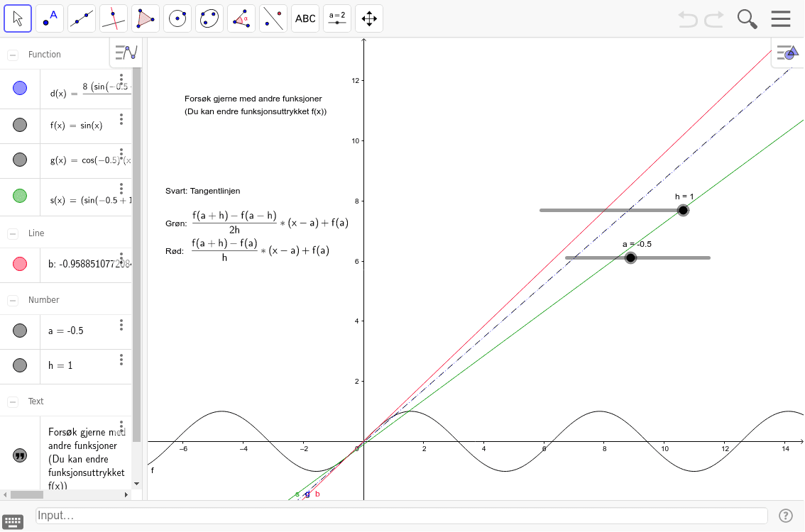Toggle visibility of f(x) = sin(x)
This screenshot has height=532, width=805.
coord(19,125)
